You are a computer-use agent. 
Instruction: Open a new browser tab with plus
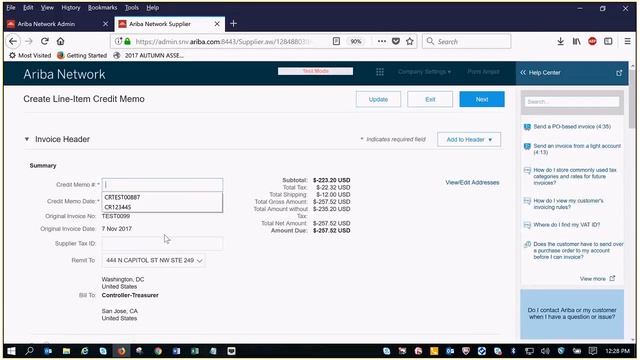pos(233,24)
